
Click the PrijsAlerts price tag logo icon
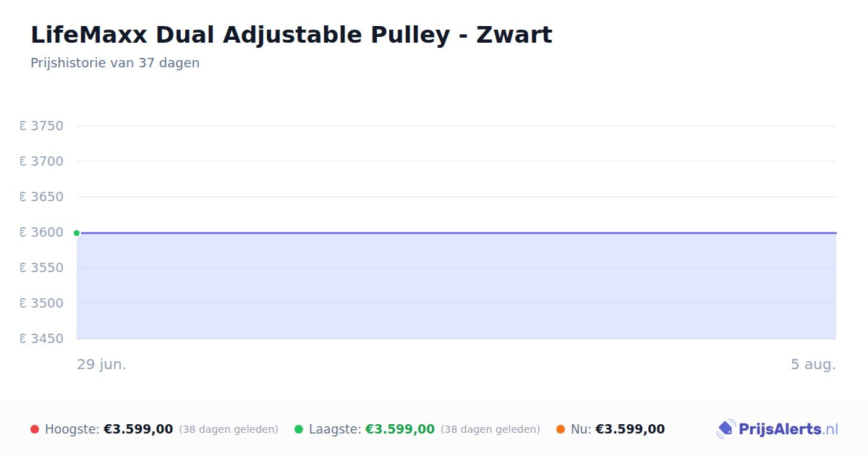pyautogui.click(x=726, y=429)
